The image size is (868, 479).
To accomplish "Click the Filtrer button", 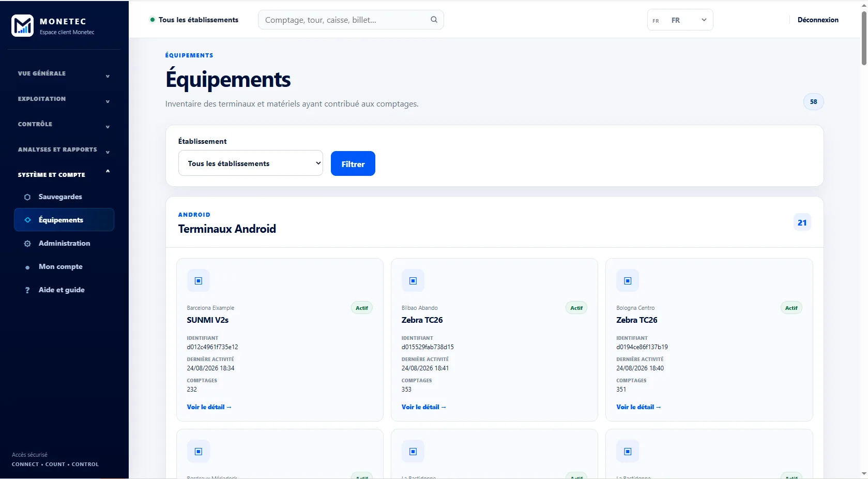I will click(353, 163).
